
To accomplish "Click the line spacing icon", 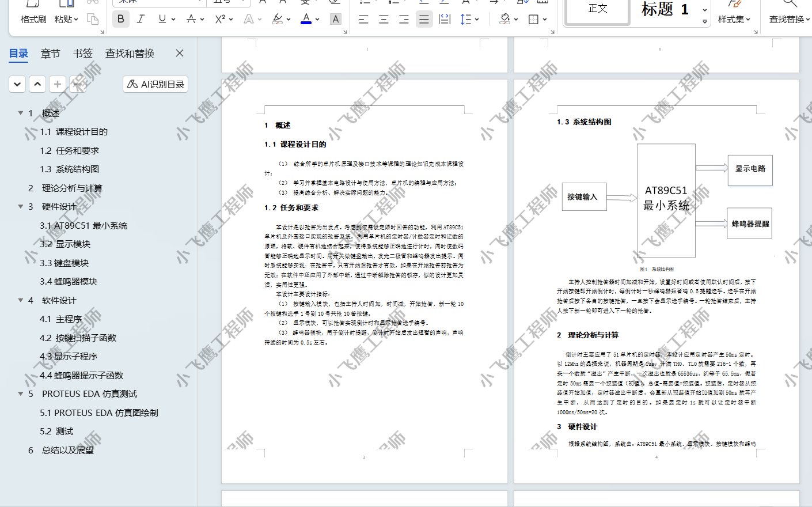I will click(x=466, y=19).
